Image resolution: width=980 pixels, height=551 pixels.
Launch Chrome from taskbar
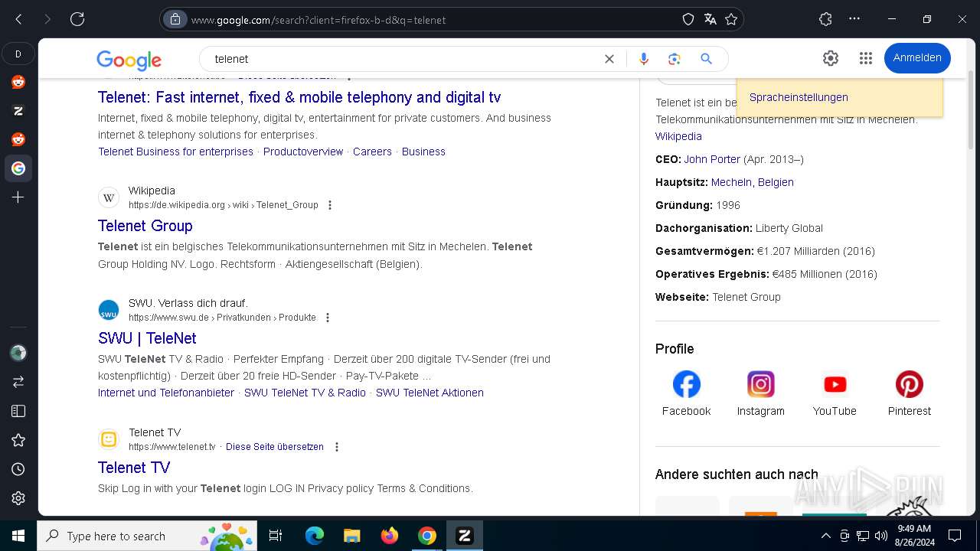pos(427,536)
